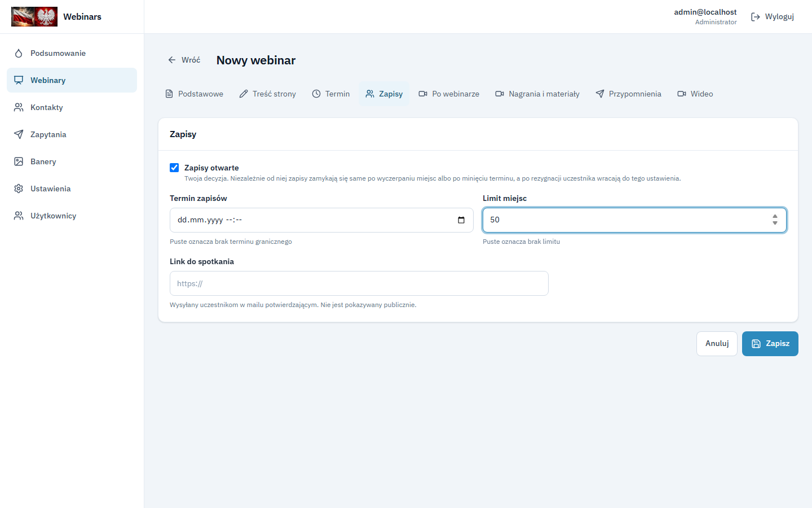The width and height of the screenshot is (812, 508).
Task: Click the Użytkownicy users icon
Action: click(19, 216)
